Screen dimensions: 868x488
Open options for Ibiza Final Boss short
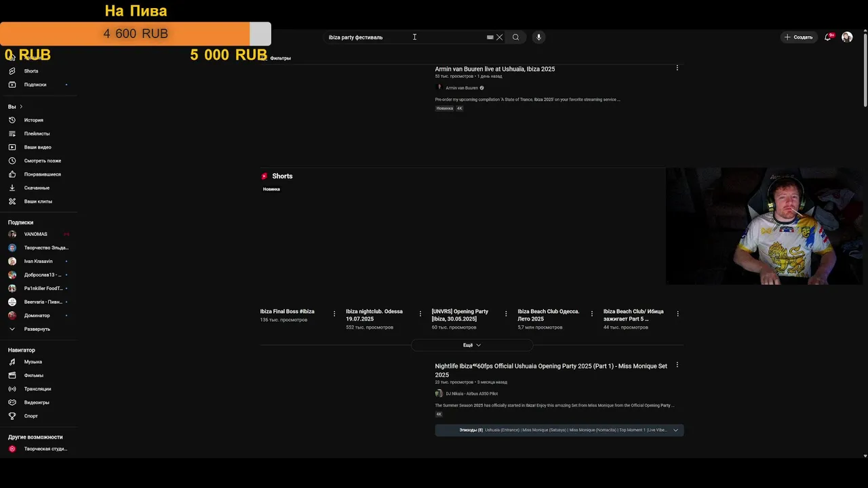[334, 313]
